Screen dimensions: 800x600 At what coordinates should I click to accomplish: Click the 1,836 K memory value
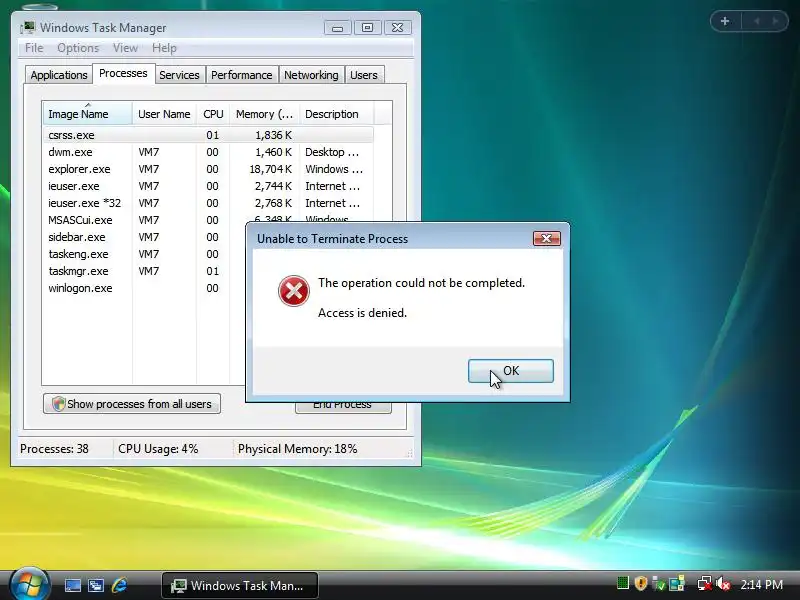(273, 135)
